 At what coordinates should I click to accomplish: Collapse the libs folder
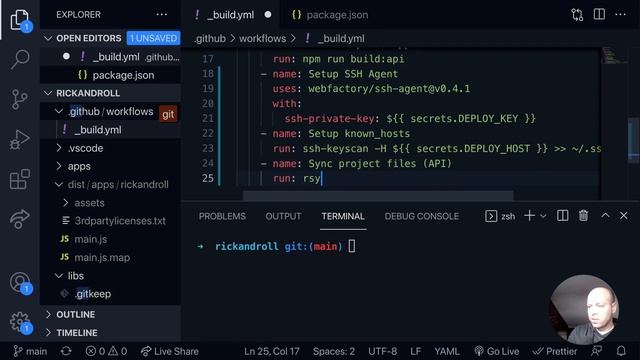click(59, 276)
